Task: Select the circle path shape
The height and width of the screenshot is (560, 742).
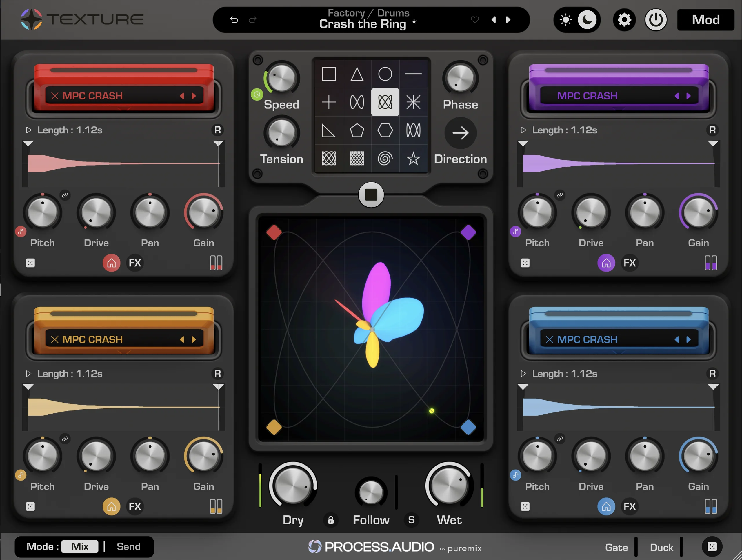Action: (385, 74)
